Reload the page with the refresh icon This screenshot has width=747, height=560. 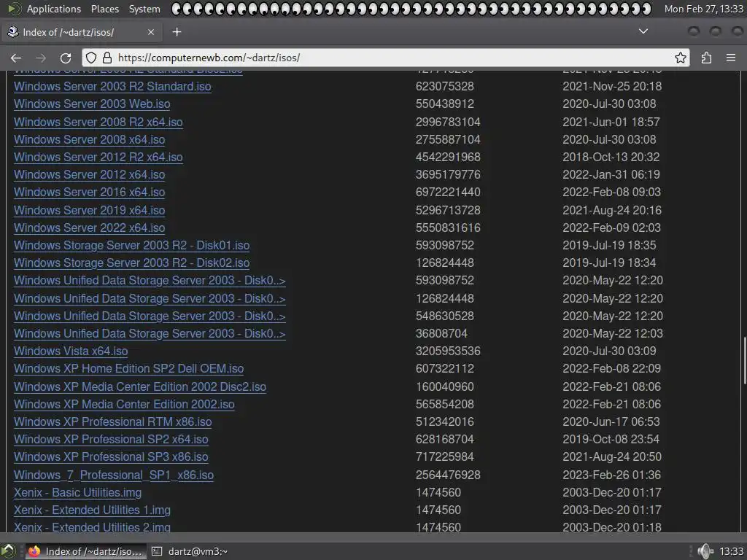(x=66, y=58)
